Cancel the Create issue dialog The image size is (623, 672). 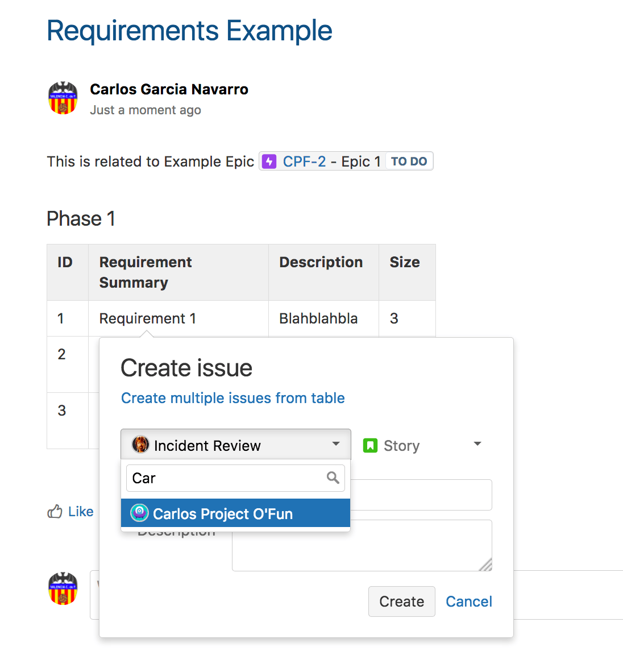[x=468, y=601]
